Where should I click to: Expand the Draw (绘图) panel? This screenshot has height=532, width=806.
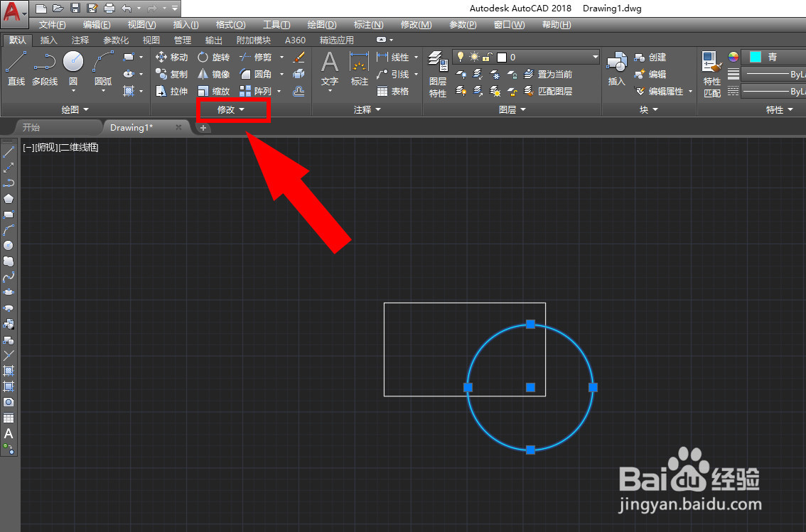pyautogui.click(x=75, y=109)
